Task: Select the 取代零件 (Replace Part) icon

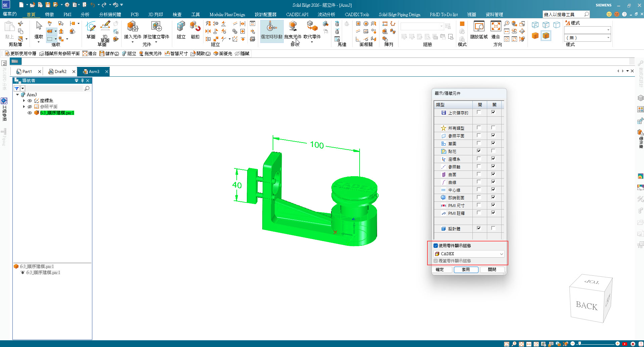Action: pos(312,27)
